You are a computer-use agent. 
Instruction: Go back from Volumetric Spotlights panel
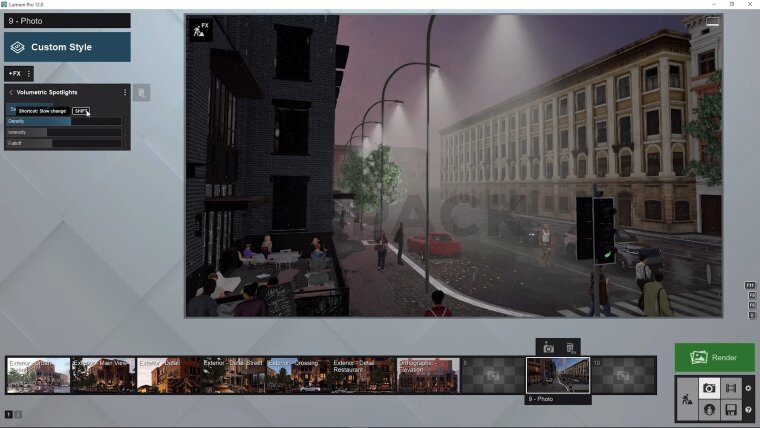[x=10, y=92]
